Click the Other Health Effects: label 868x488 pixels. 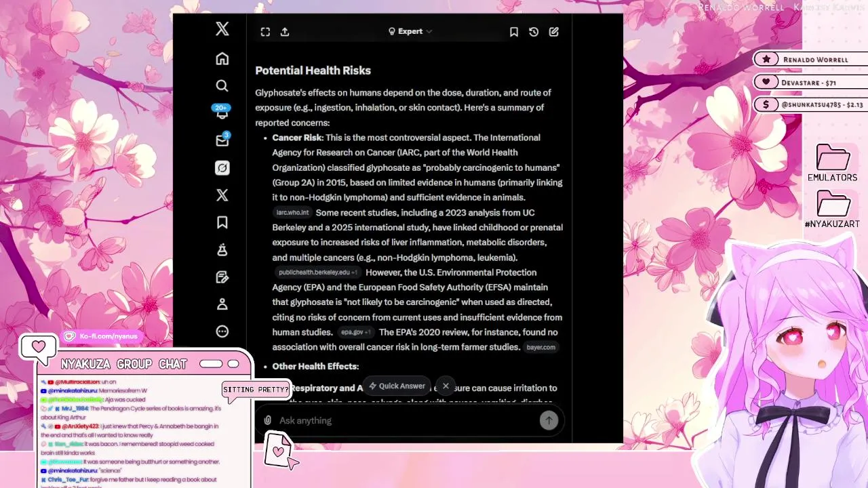tap(315, 366)
